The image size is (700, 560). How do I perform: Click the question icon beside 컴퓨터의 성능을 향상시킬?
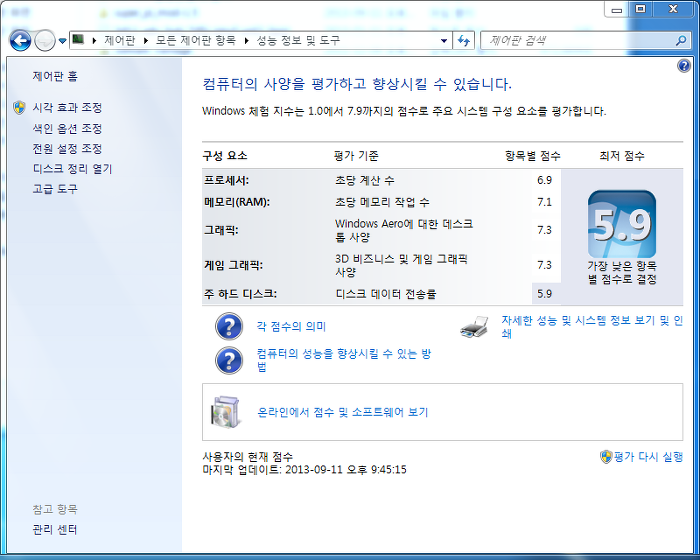(x=229, y=360)
